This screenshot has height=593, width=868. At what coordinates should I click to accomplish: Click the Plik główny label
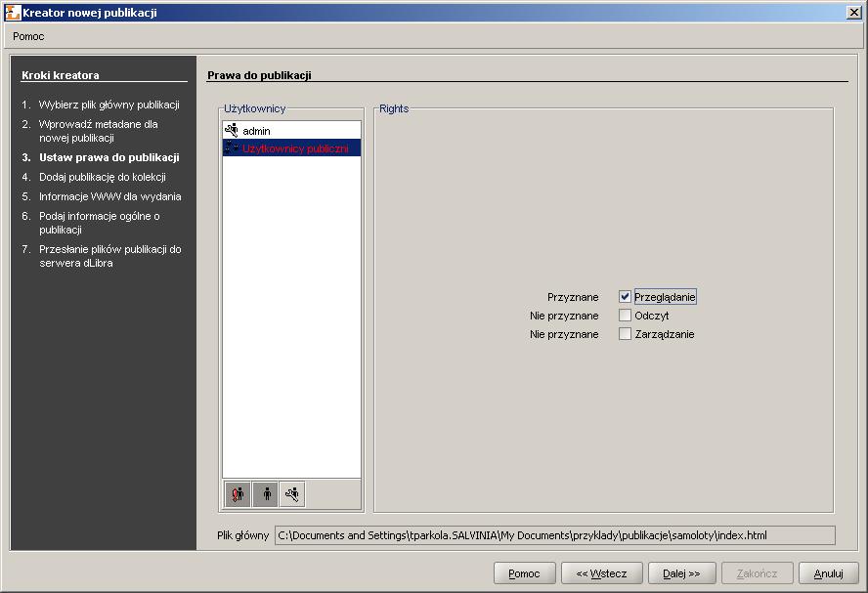[243, 535]
